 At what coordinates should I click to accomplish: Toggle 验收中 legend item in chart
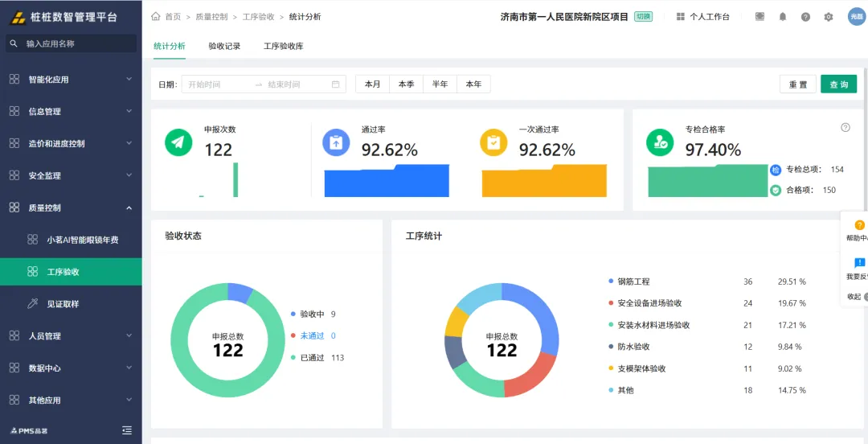click(x=313, y=314)
